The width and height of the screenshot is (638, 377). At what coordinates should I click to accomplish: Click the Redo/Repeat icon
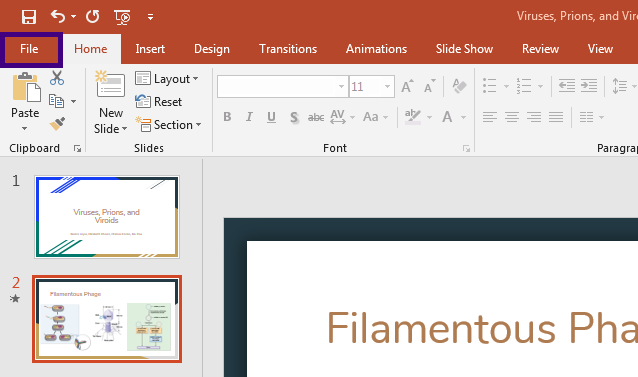93,17
